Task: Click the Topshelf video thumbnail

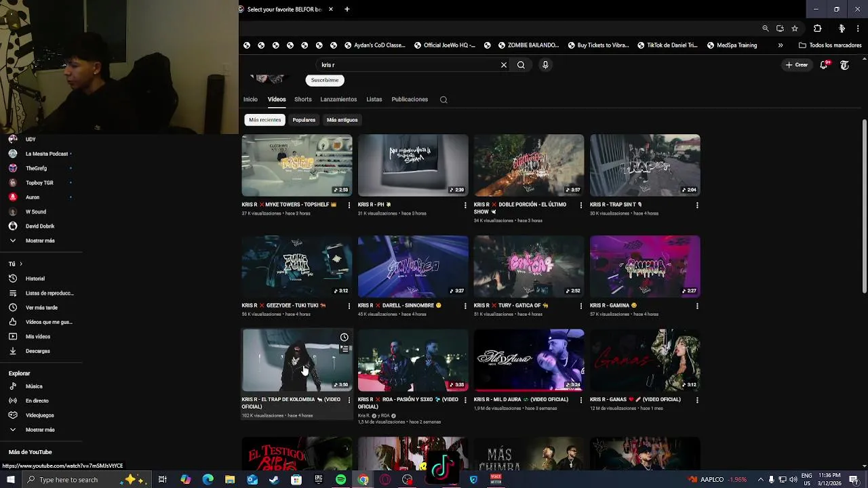Action: 297,165
